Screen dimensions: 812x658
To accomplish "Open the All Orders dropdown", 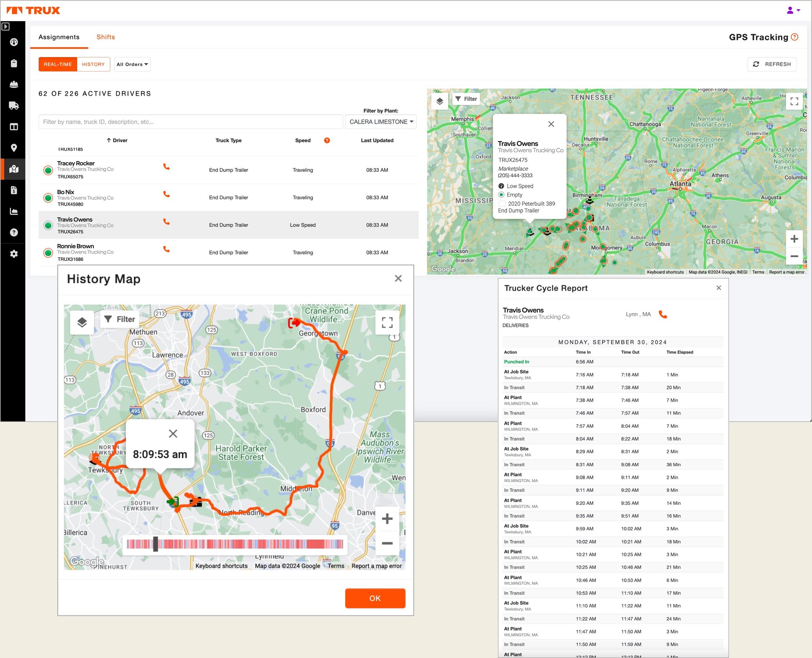I will coord(132,64).
